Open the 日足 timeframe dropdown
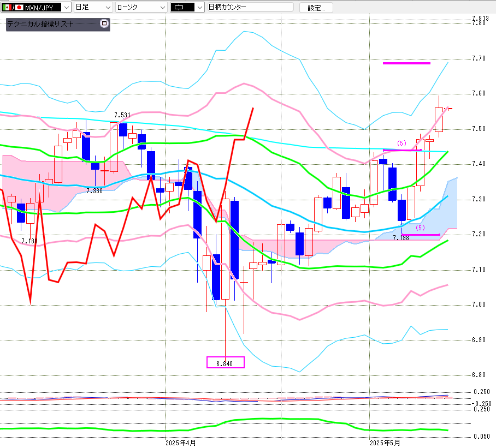 [93, 7]
